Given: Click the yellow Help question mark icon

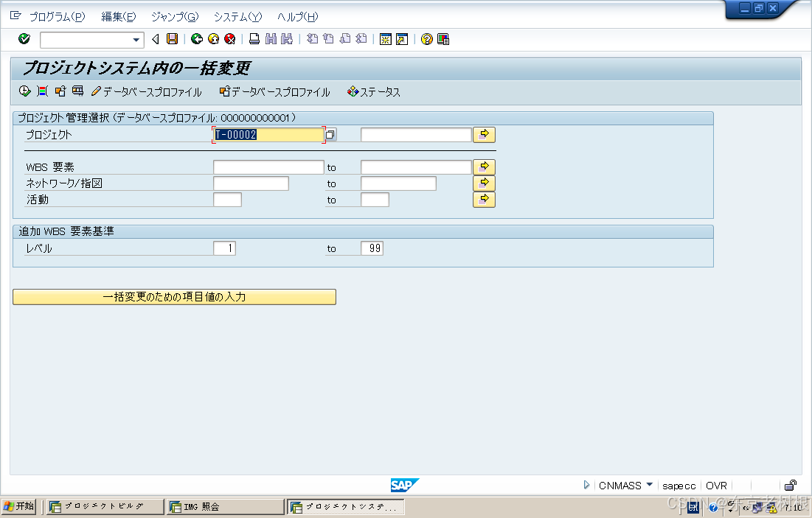Looking at the screenshot, I should point(427,39).
